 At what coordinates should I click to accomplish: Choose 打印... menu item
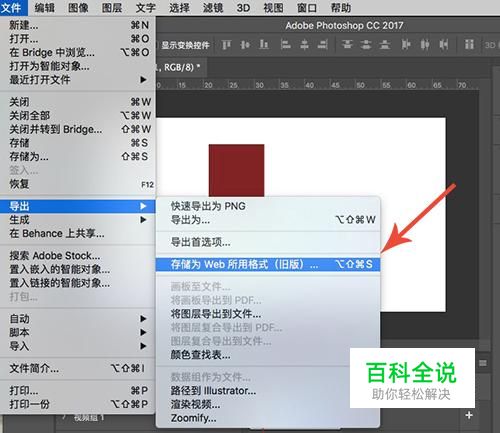click(x=78, y=390)
